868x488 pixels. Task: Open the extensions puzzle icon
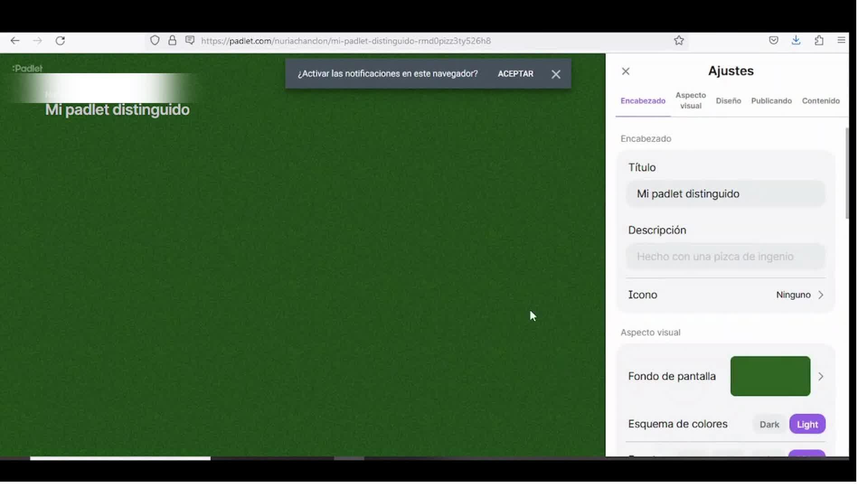pyautogui.click(x=819, y=41)
